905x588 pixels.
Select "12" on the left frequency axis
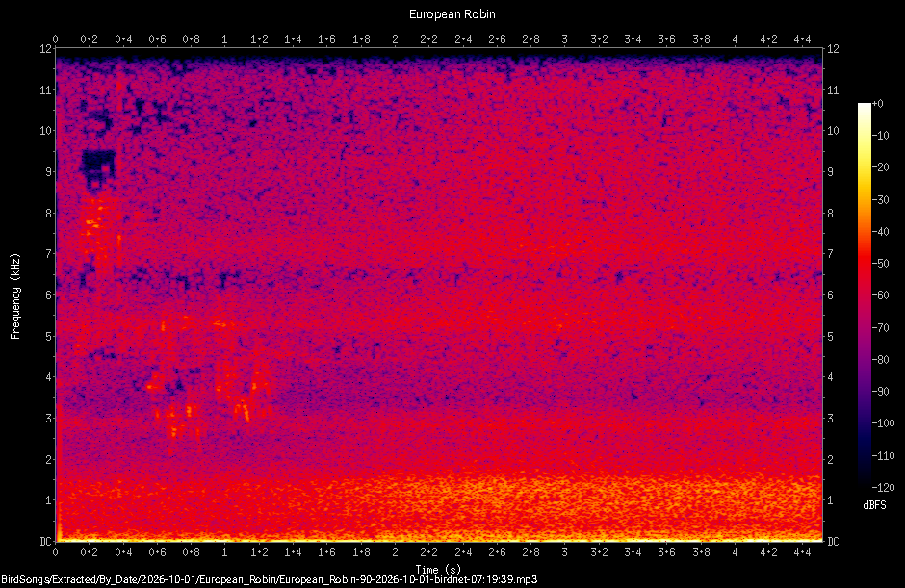click(45, 48)
